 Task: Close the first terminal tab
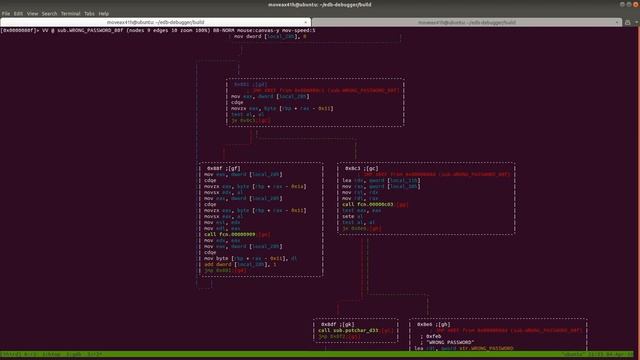pyautogui.click(x=306, y=22)
